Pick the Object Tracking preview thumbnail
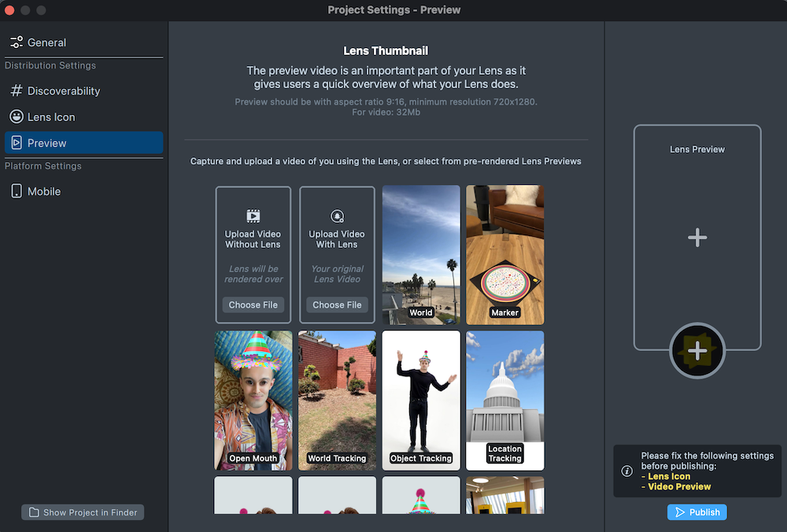 421,400
